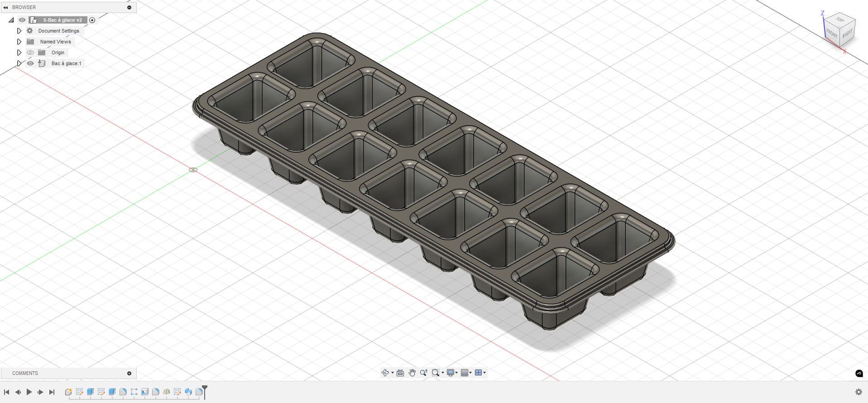This screenshot has height=403, width=868.
Task: Open the Viewports dropdown arrow
Action: coord(484,373)
